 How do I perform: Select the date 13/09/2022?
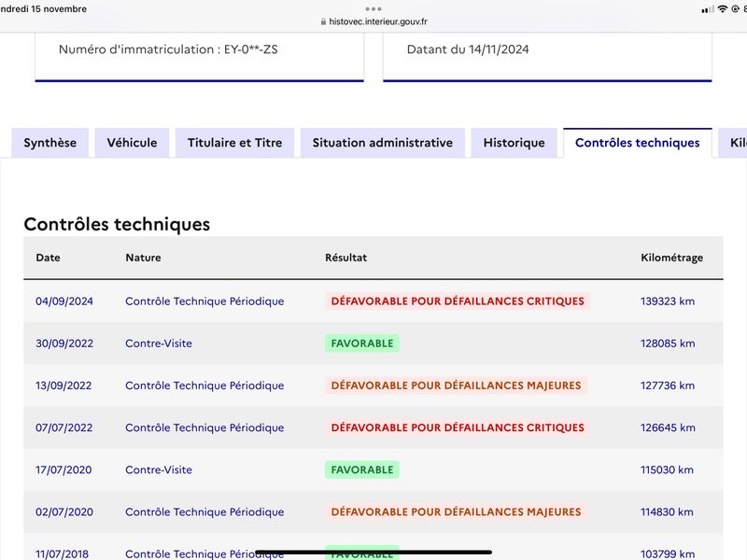63,385
